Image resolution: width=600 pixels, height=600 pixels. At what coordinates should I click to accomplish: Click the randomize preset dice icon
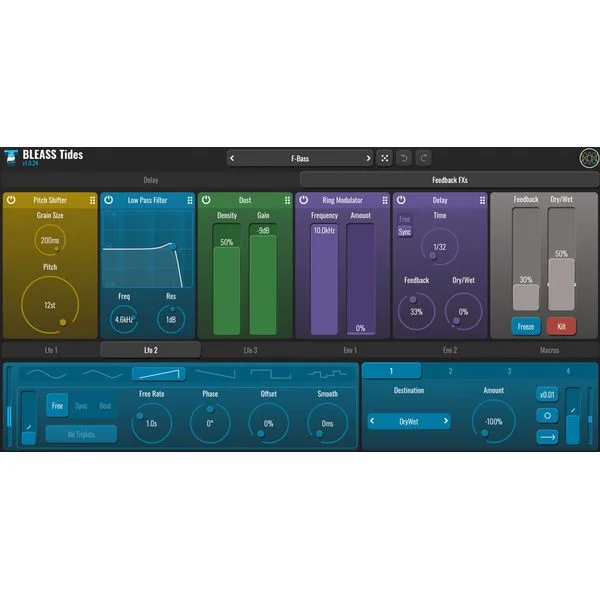pyautogui.click(x=385, y=158)
